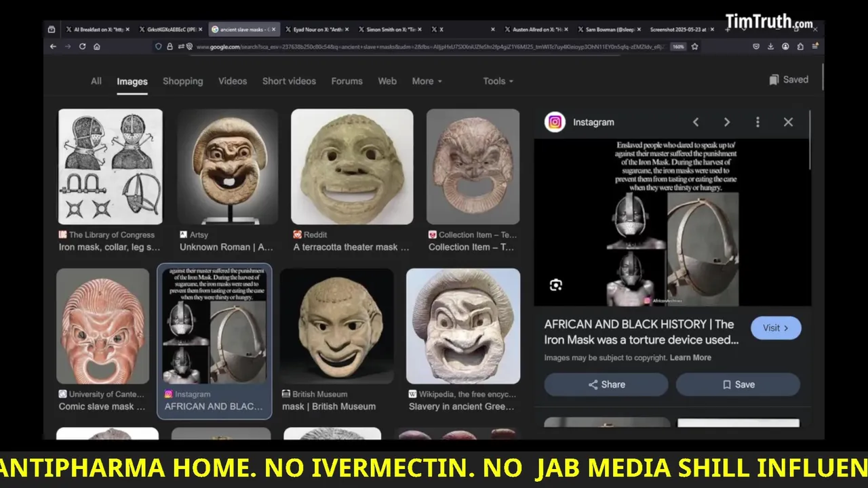Open the browser hamburger menu

(x=815, y=47)
